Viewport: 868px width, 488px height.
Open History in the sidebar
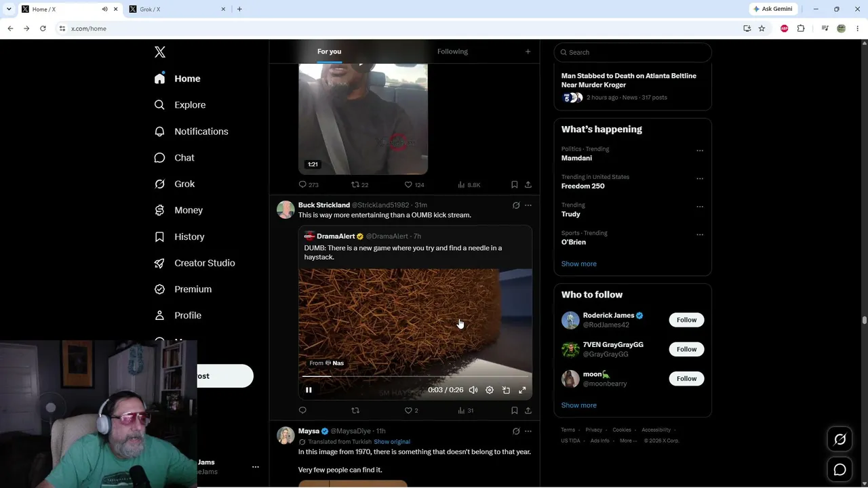pyautogui.click(x=179, y=237)
